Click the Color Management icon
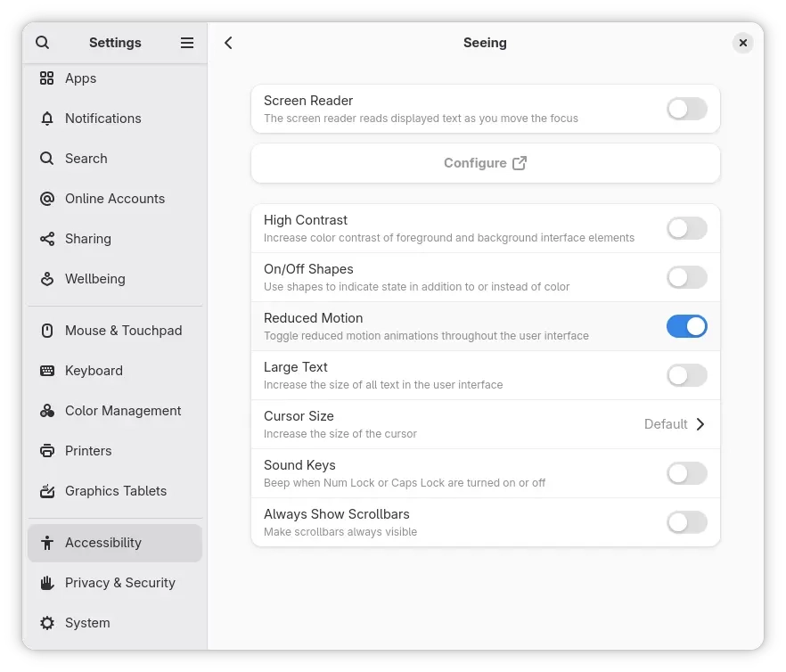The image size is (786, 672). click(47, 411)
